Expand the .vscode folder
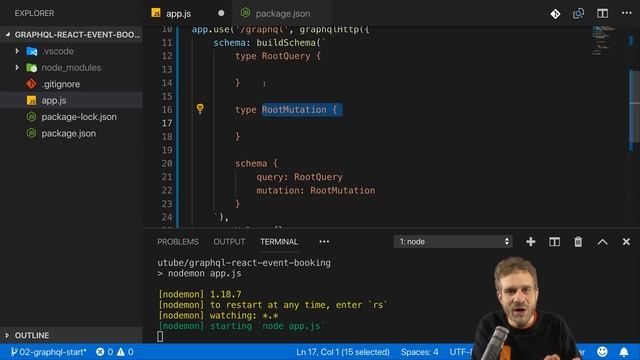Image resolution: width=640 pixels, height=360 pixels. [x=71, y=51]
